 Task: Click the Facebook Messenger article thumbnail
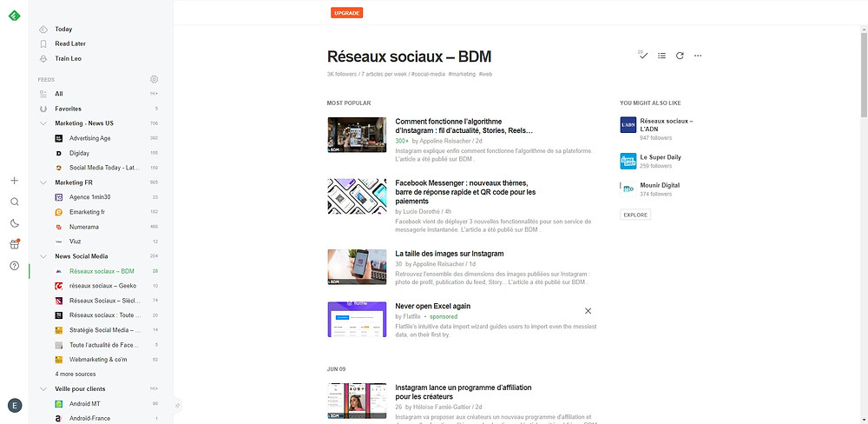357,196
